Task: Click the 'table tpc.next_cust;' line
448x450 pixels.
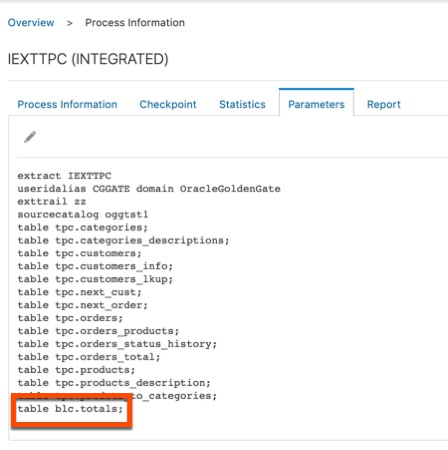Action: point(79,292)
